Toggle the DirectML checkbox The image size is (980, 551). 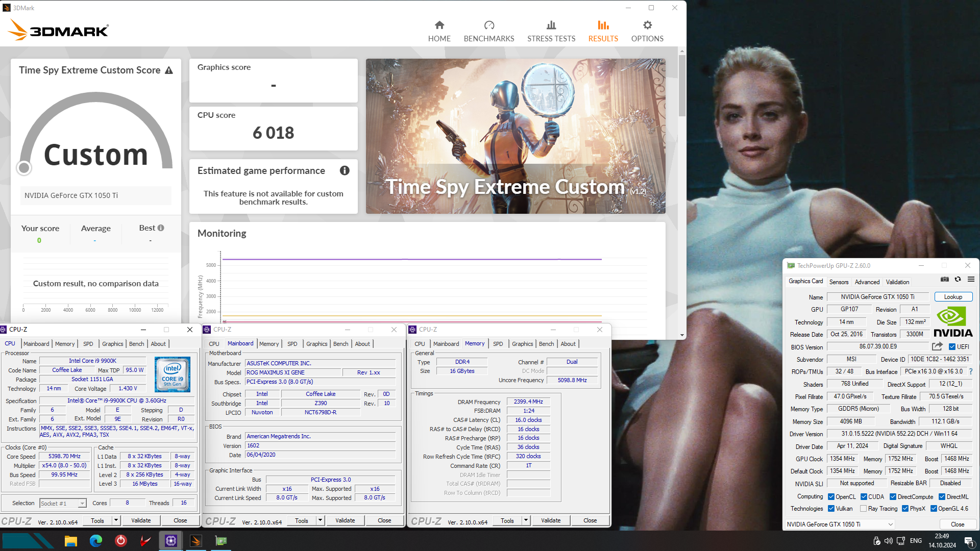point(942,497)
